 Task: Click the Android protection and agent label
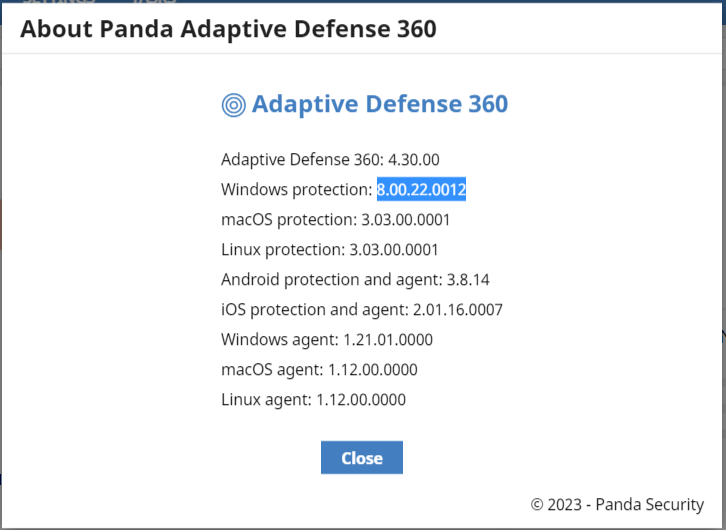(332, 280)
